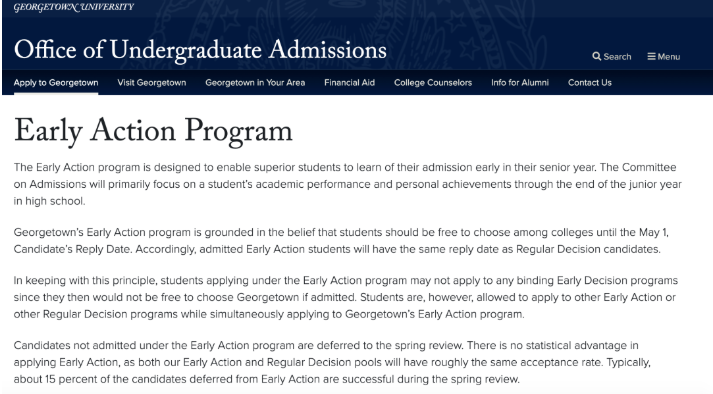Click the Office of Undergraduate Admissions title
Screen dimensions: 713x394
(200, 50)
